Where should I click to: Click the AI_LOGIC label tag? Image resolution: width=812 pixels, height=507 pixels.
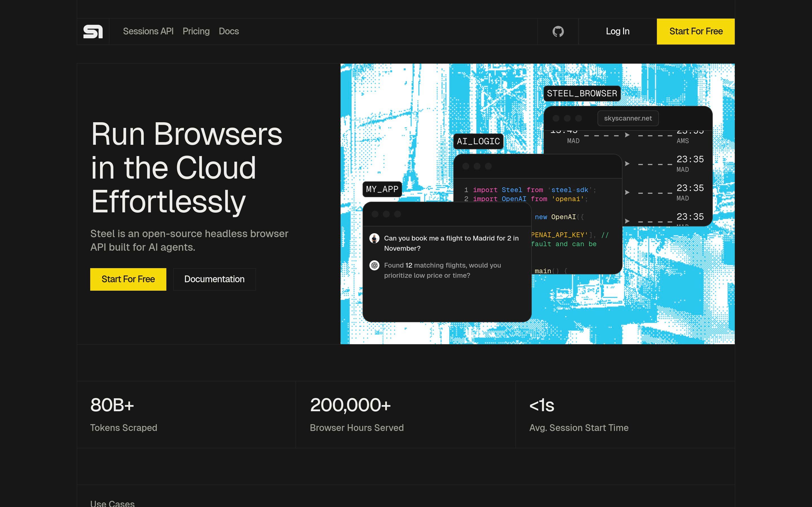(x=478, y=141)
